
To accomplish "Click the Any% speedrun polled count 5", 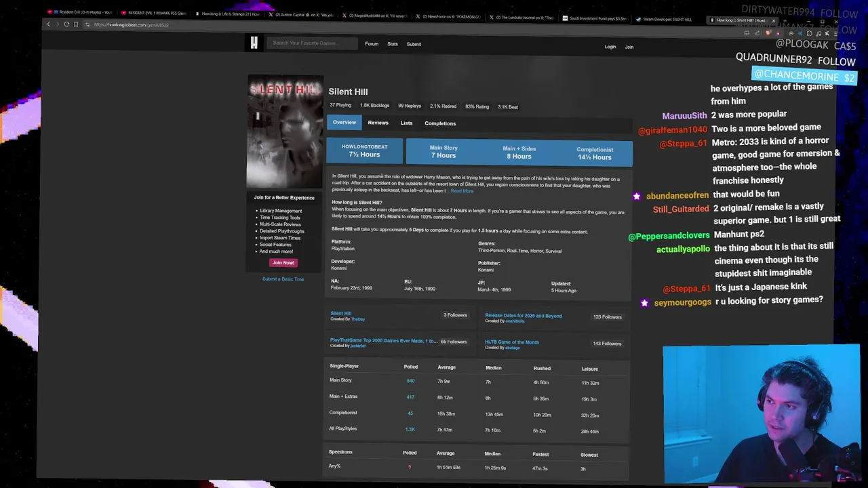I will (410, 467).
